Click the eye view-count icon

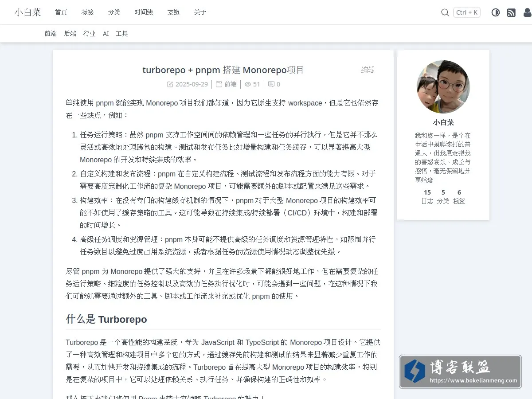coord(248,84)
